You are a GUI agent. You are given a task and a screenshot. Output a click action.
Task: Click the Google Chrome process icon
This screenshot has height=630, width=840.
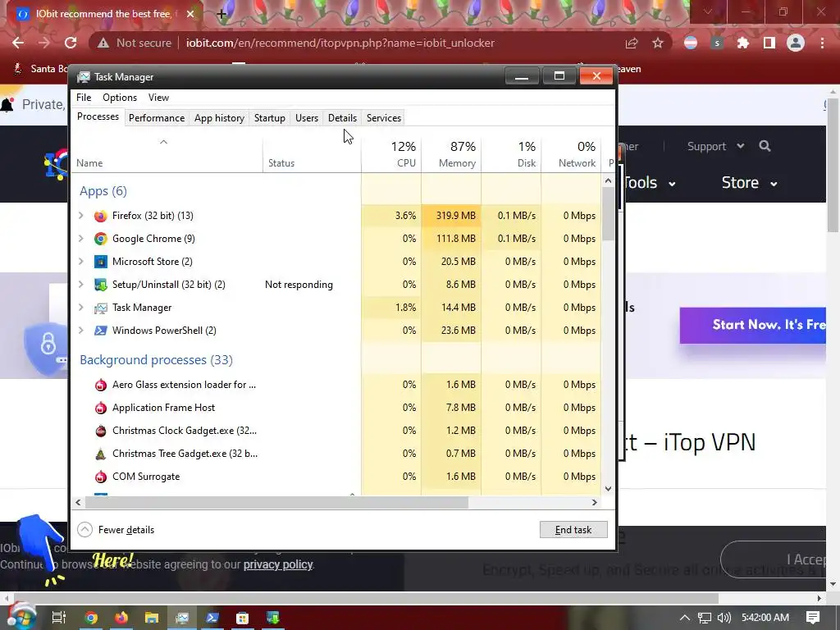100,239
